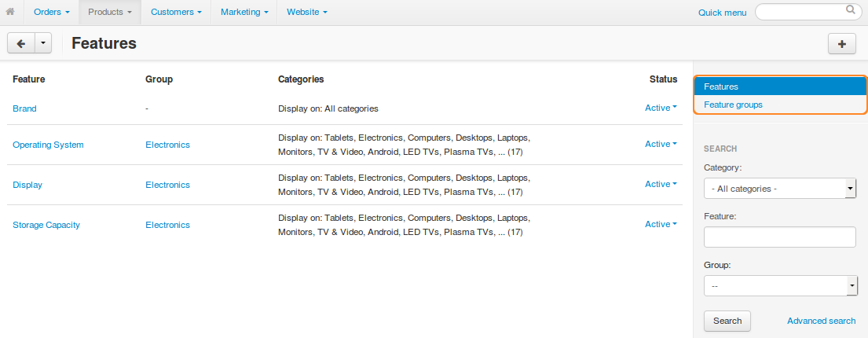
Task: Click categories text in Display row
Action: [x=405, y=185]
